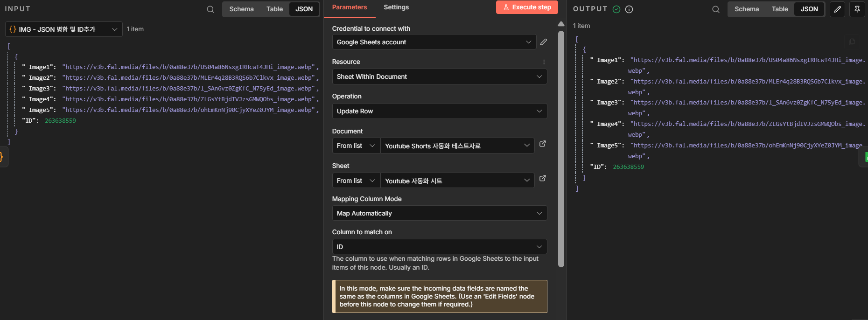The image size is (868, 320).
Task: Open the Sheet via external link icon
Action: pyautogui.click(x=542, y=179)
